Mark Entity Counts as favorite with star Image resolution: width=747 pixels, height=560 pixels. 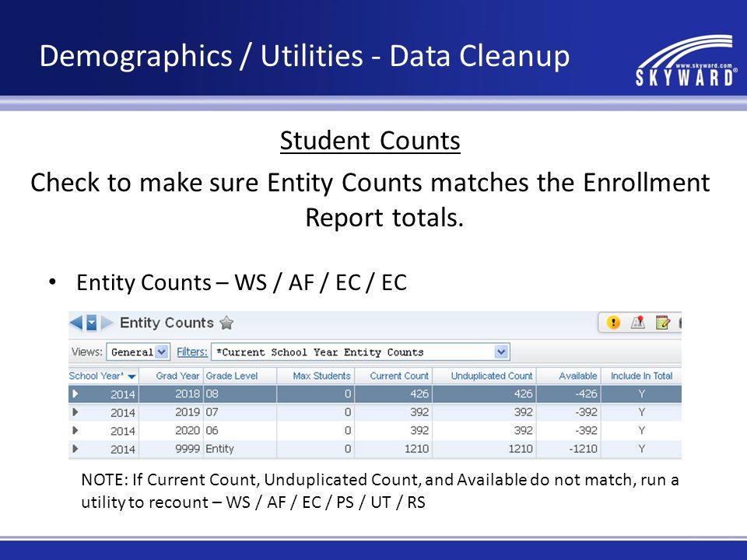[226, 323]
